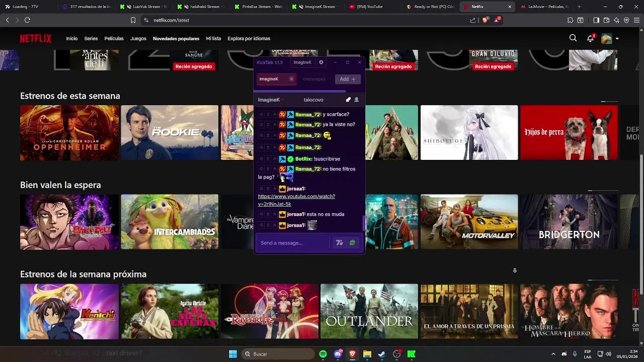
Task: Click Romaa_72 username on scarface message
Action: 308,115
